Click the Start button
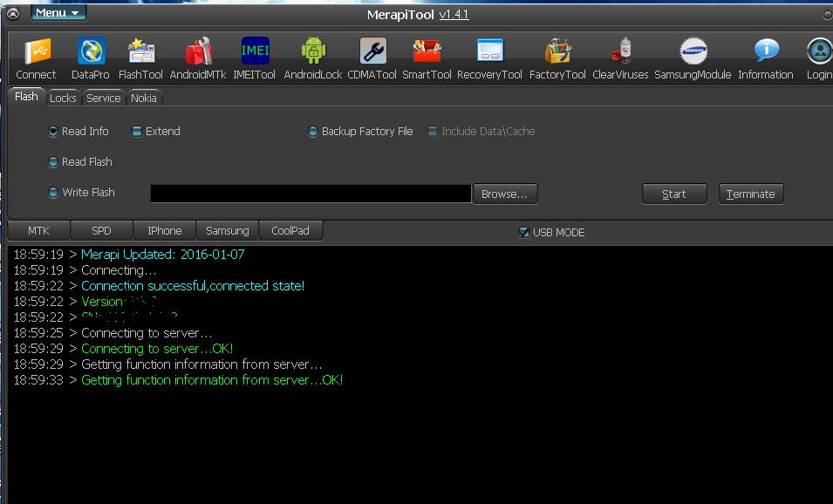 [674, 194]
